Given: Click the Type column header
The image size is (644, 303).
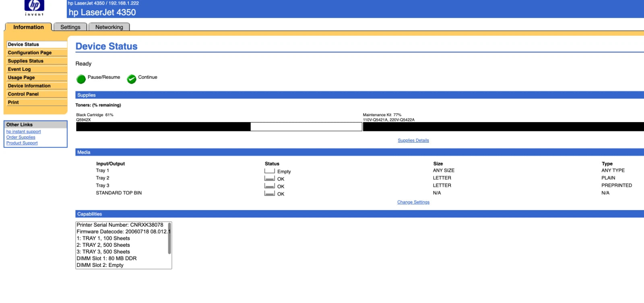Looking at the screenshot, I should pyautogui.click(x=607, y=164).
